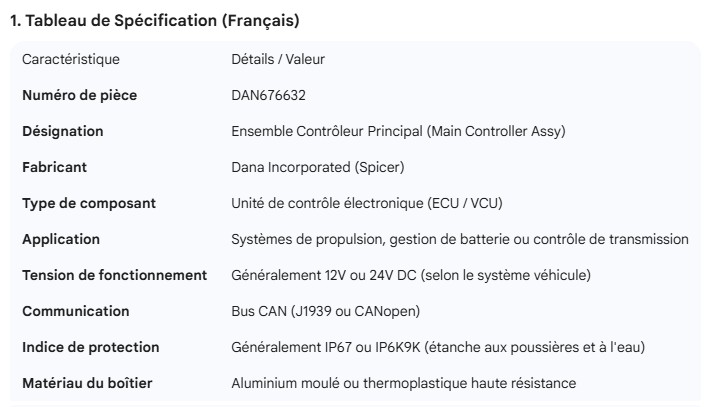Click the 'Détails / Valeur' column header

click(277, 59)
